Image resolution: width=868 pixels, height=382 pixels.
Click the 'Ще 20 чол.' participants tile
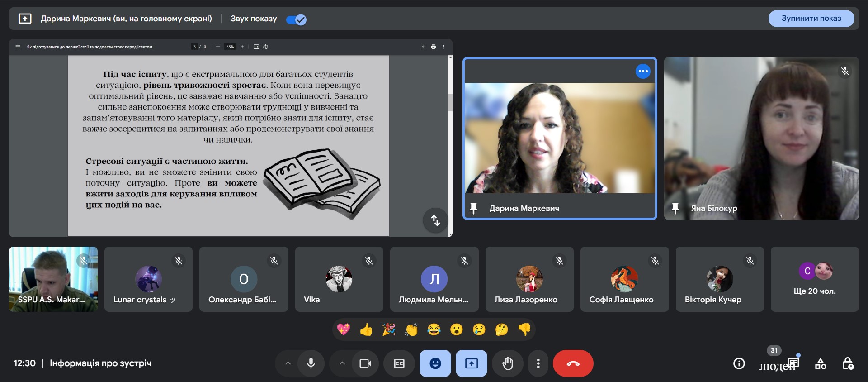click(x=814, y=279)
